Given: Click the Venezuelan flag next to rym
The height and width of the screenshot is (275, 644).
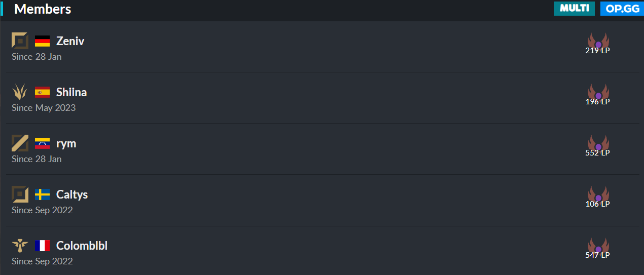Looking at the screenshot, I should tap(42, 143).
